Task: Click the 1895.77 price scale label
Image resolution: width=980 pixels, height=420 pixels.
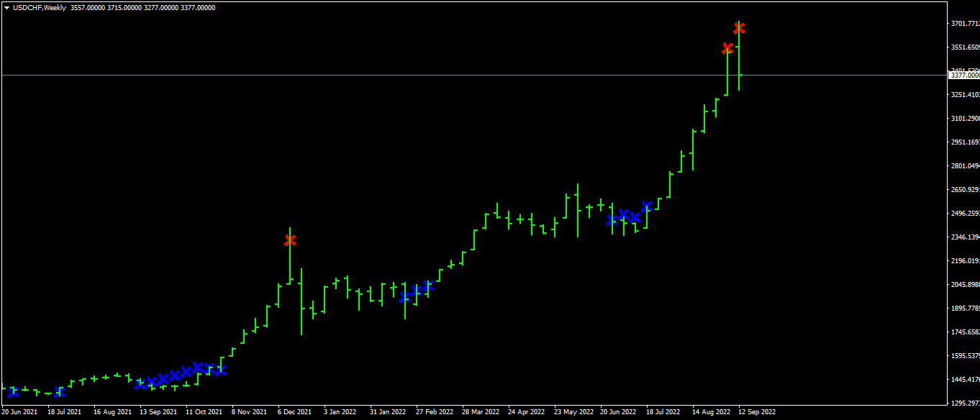Action: (x=965, y=309)
